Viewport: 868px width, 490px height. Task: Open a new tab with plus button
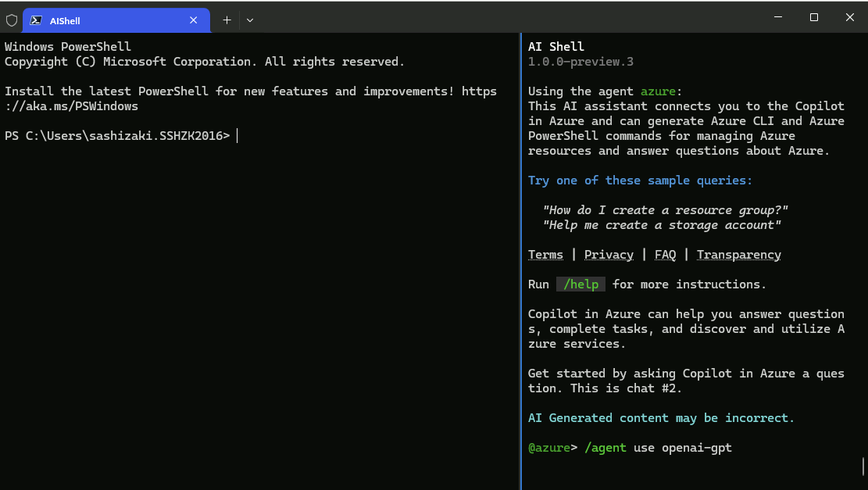point(227,20)
